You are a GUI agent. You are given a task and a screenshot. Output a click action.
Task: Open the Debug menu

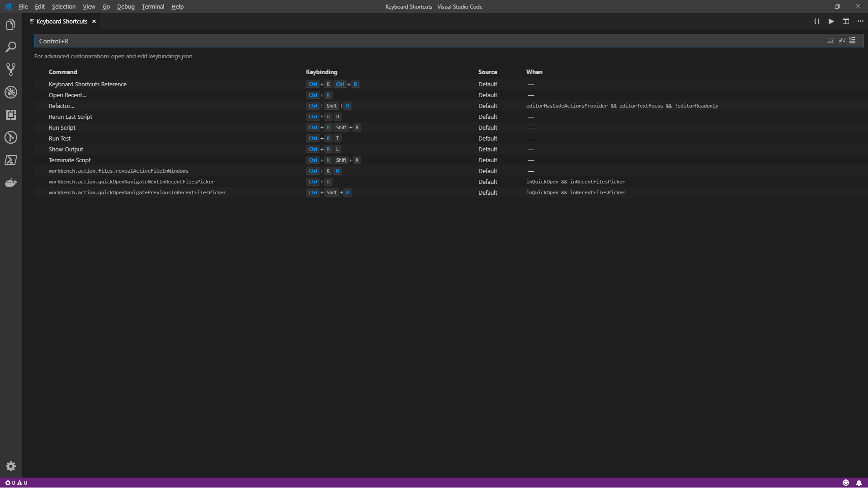tap(126, 6)
